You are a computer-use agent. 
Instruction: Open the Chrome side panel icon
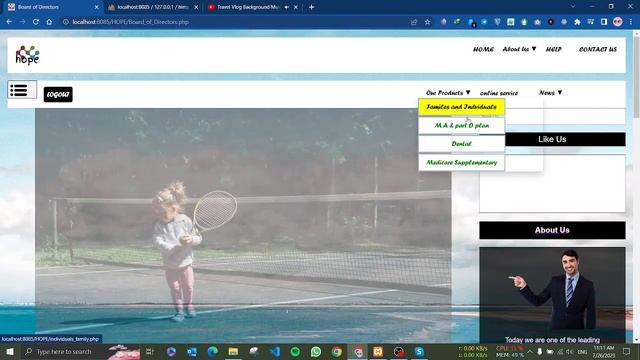(x=604, y=22)
